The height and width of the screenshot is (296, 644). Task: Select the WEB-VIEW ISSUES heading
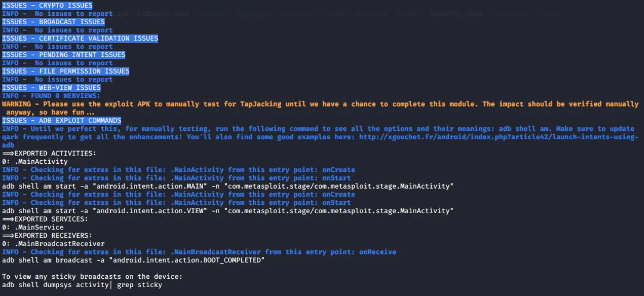51,88
